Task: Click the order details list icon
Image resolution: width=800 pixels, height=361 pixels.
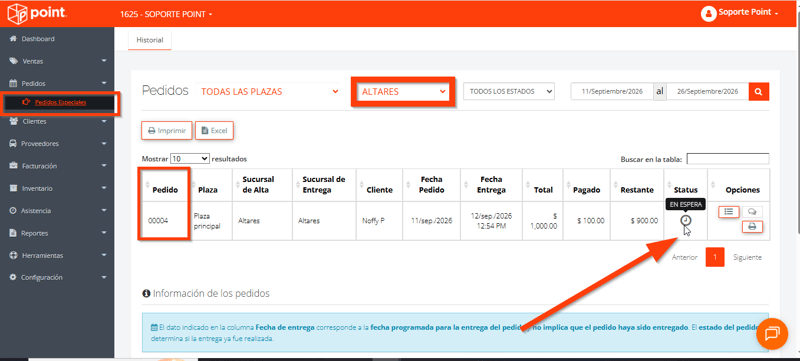Action: tap(728, 211)
